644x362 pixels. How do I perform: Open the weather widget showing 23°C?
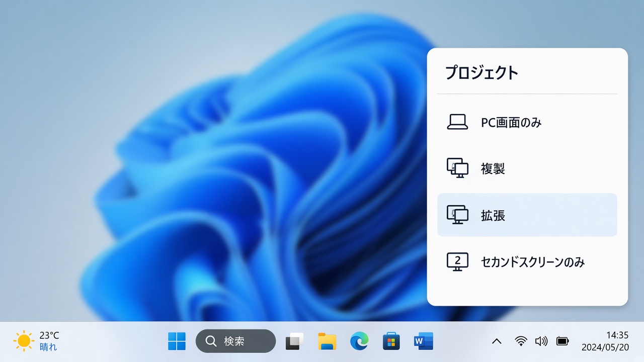37,341
